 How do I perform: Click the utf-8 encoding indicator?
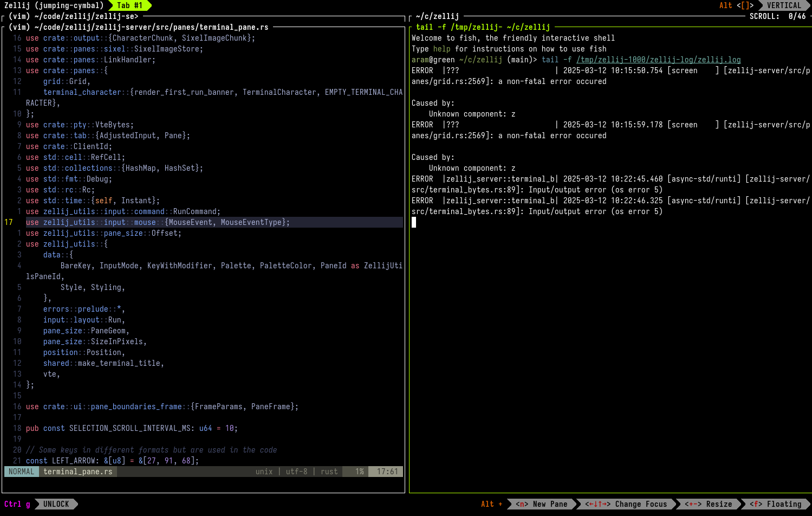[297, 472]
